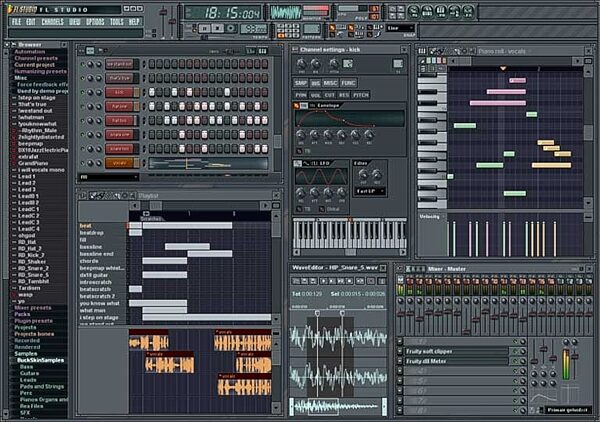This screenshot has height=422, width=600.
Task: Adjust the main pitch slider in top toolbar
Action: 172,21
